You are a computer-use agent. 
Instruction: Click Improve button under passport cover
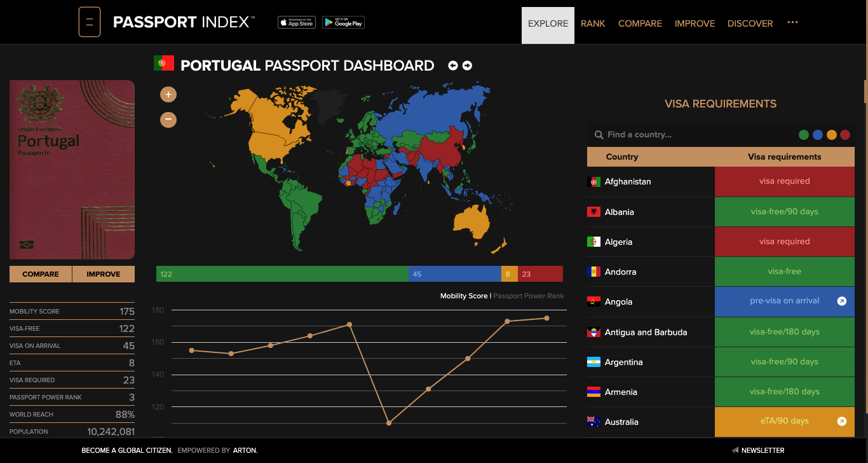104,274
